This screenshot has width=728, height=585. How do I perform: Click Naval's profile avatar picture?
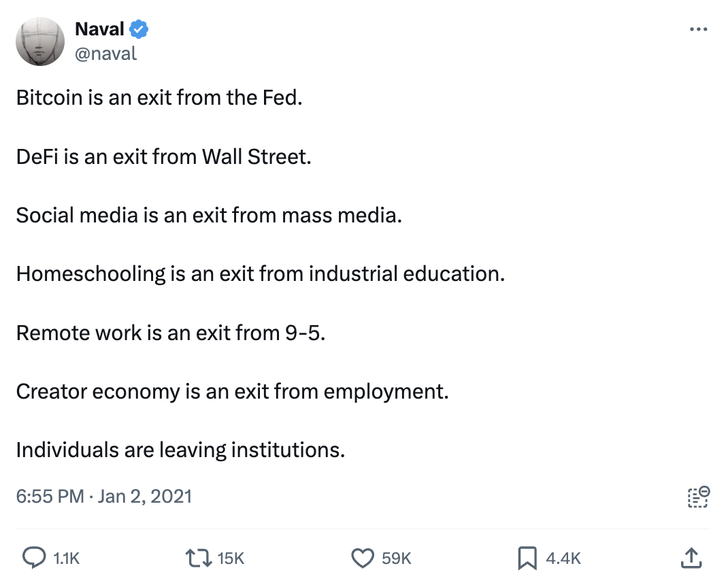coord(40,41)
